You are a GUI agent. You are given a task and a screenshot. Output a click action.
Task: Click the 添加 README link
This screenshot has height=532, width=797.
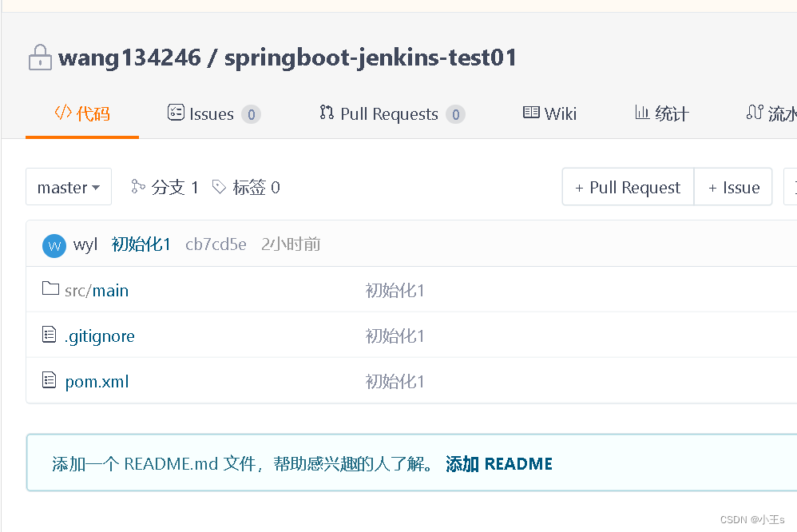pos(499,463)
